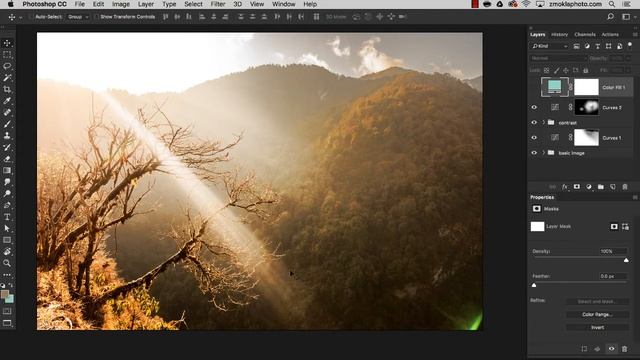The width and height of the screenshot is (640, 360).
Task: Click the Select and Mask button
Action: [x=597, y=301]
